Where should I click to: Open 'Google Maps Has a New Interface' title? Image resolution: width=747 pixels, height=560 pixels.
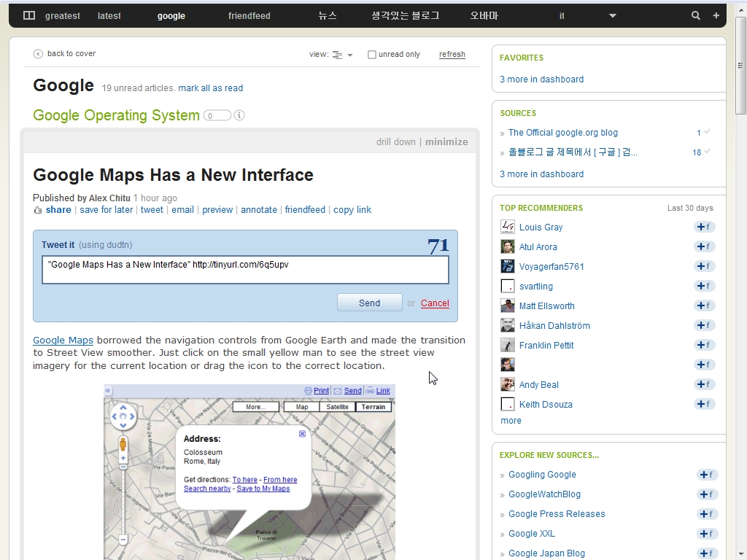[173, 175]
